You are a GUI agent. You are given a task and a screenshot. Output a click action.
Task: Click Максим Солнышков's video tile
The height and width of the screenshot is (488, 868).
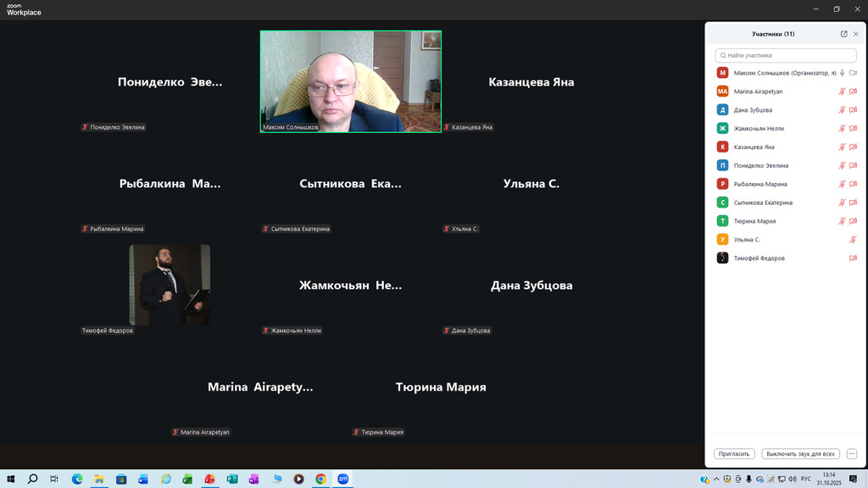point(350,81)
